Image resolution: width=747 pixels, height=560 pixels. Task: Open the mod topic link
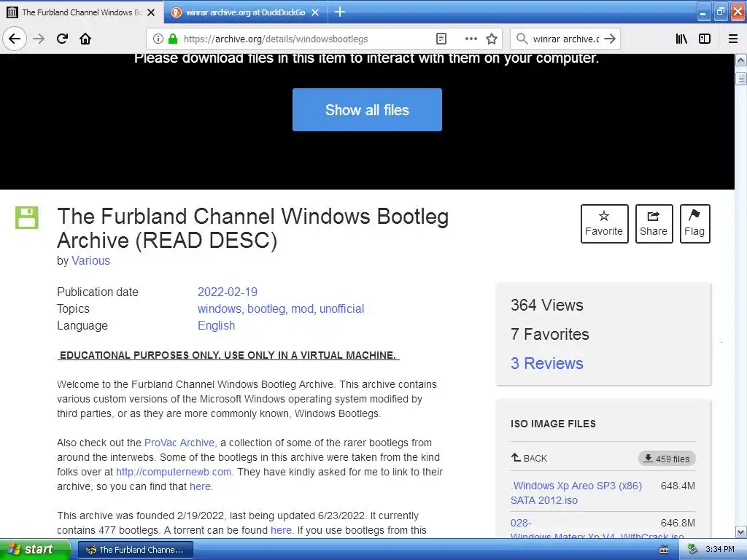pos(302,308)
